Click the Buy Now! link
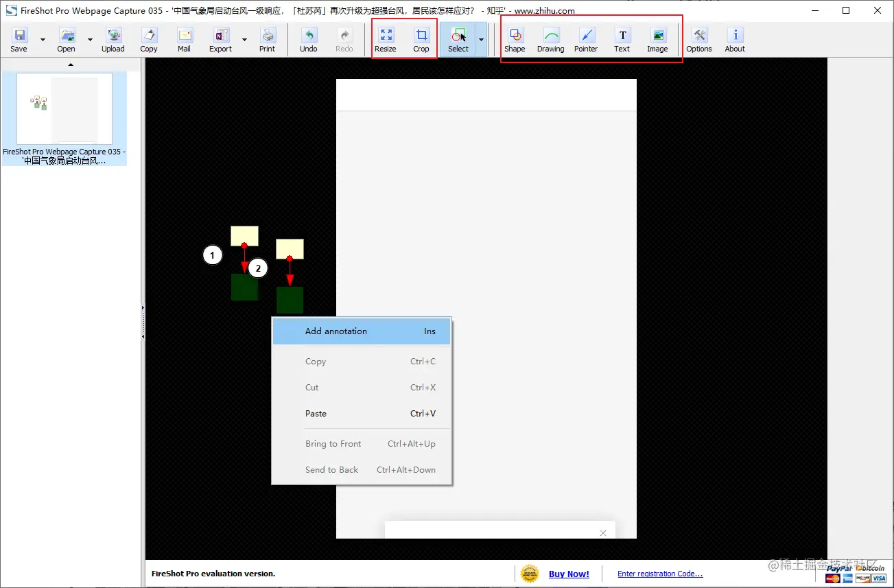The height and width of the screenshot is (588, 894). click(x=569, y=574)
